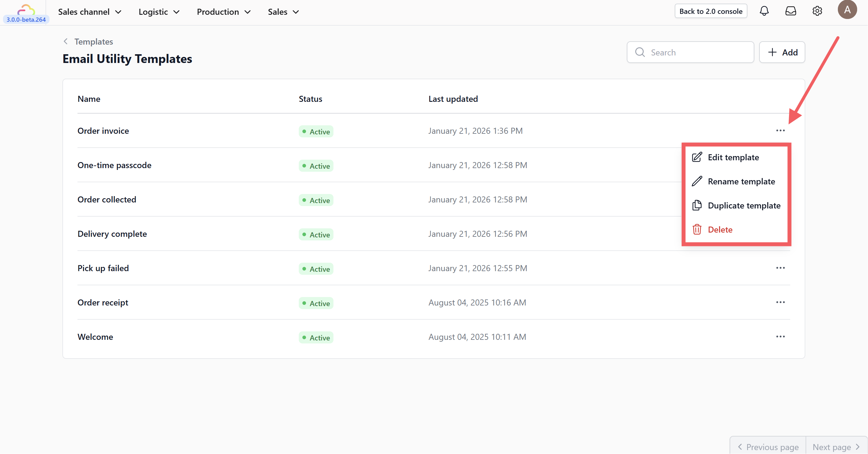This screenshot has width=868, height=454.
Task: Expand the Logistic dropdown menu
Action: pos(159,12)
